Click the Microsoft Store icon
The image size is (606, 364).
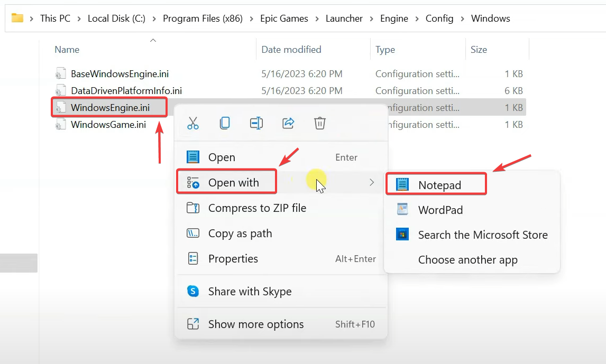402,235
